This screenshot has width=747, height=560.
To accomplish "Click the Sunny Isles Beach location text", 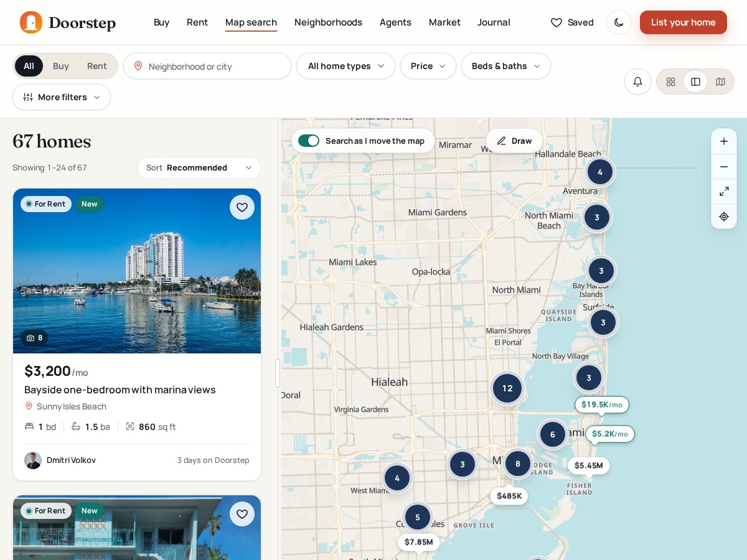I will pos(72,406).
